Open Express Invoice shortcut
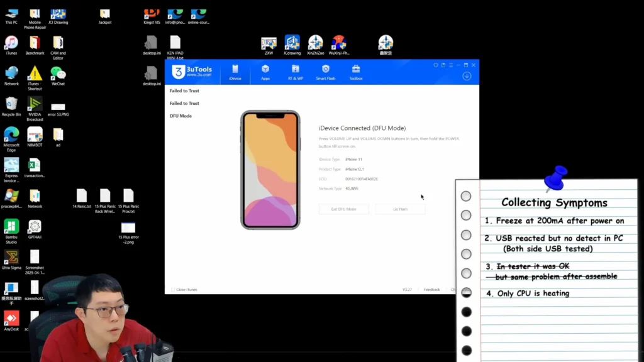Image resolution: width=644 pixels, height=362 pixels. point(11,170)
